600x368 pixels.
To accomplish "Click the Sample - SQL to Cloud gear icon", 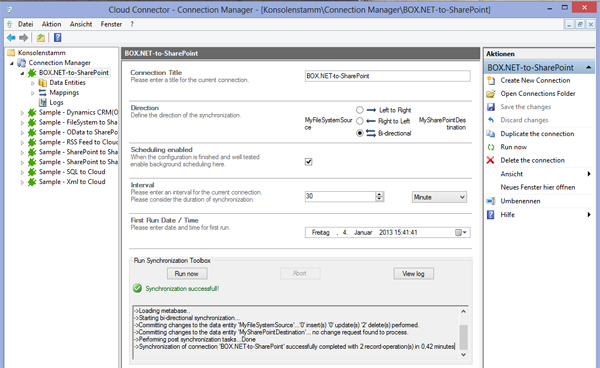I will (32, 172).
